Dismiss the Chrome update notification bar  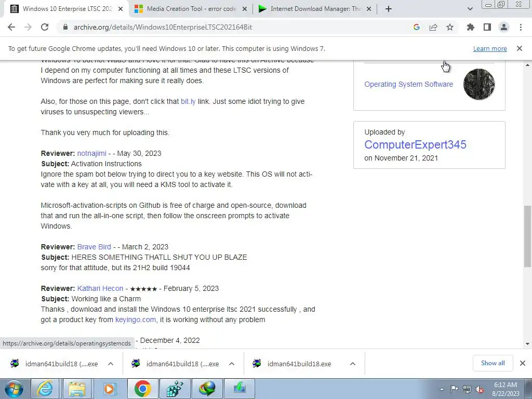click(x=520, y=48)
